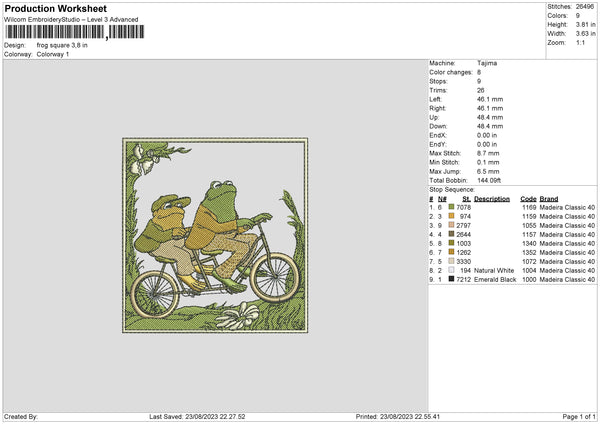Click the Wilcom EmbroideryStudio subtitle text
Screen dimensions: 600x424
click(x=71, y=20)
